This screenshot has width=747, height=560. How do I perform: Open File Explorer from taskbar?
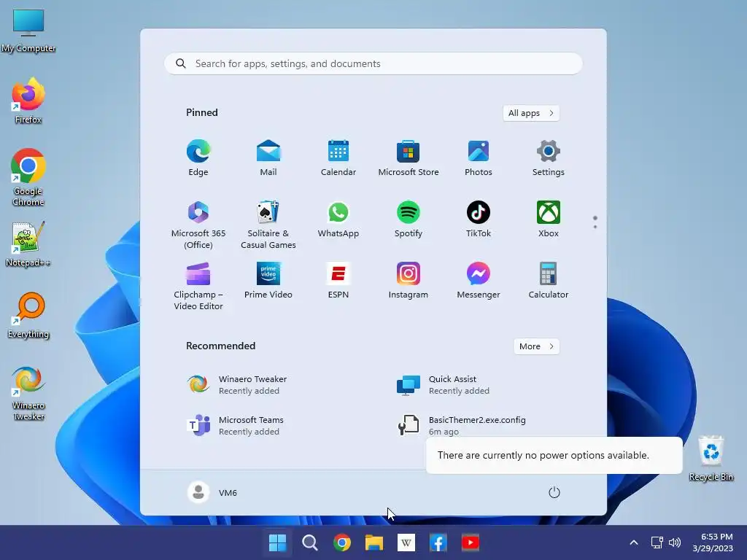pos(374,542)
